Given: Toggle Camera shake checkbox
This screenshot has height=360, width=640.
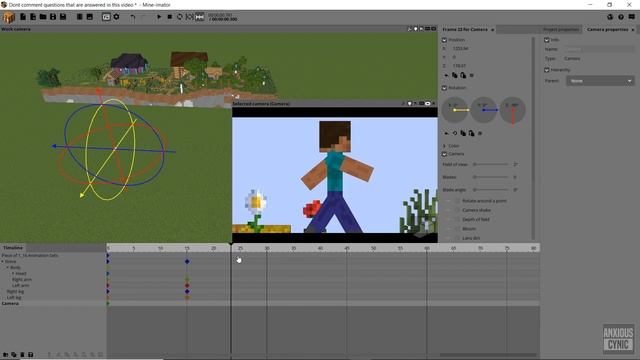Looking at the screenshot, I should point(457,210).
